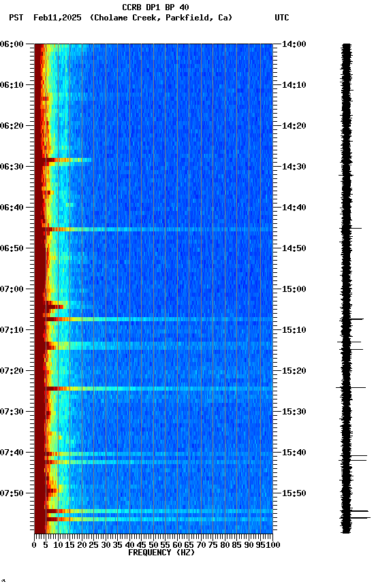Click the frequency axis label "80"
The height and width of the screenshot is (588, 376).
pyautogui.click(x=225, y=545)
